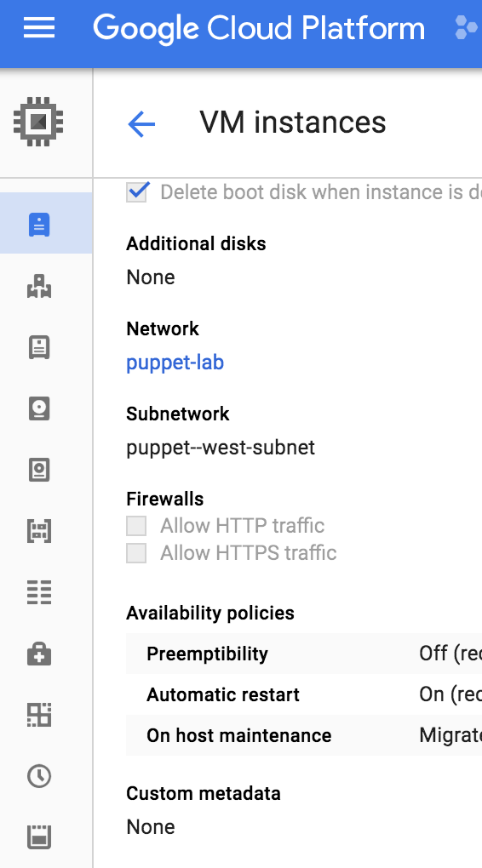The width and height of the screenshot is (482, 868).
Task: Open Operations clock icon in sidebar
Action: point(39,776)
